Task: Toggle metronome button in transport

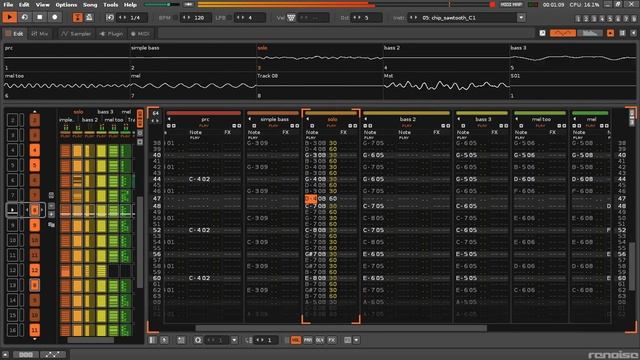Action: (x=89, y=18)
